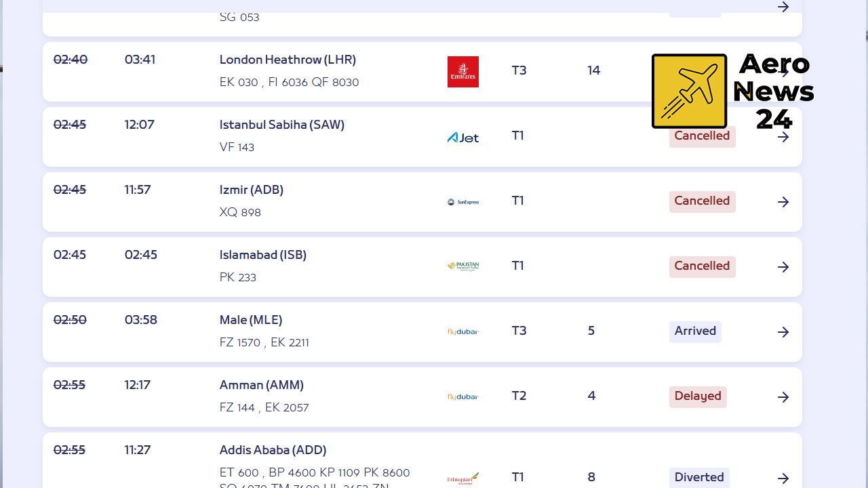Expand details arrow for Islamabad flight
This screenshot has width=868, height=488.
click(783, 267)
